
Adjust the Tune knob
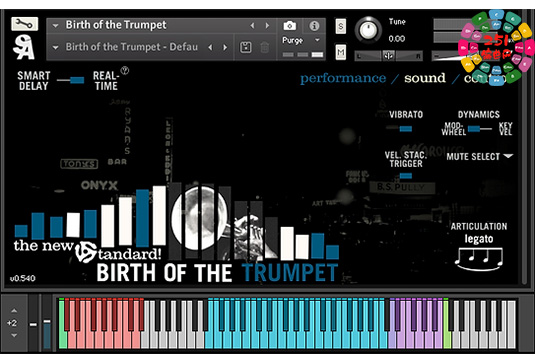368,30
